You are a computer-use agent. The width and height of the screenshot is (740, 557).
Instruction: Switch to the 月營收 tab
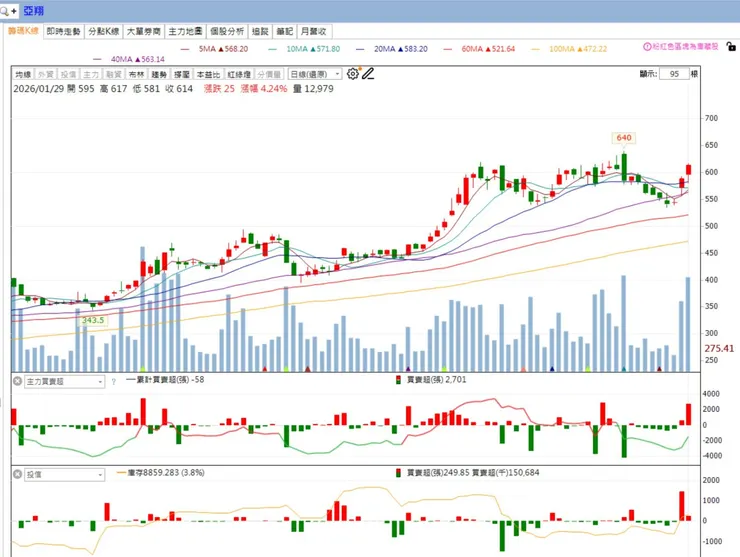tap(314, 31)
